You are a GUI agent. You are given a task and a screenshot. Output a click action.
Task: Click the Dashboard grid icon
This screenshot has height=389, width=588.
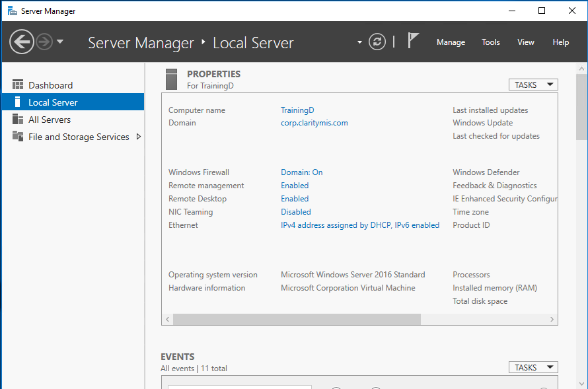point(18,85)
